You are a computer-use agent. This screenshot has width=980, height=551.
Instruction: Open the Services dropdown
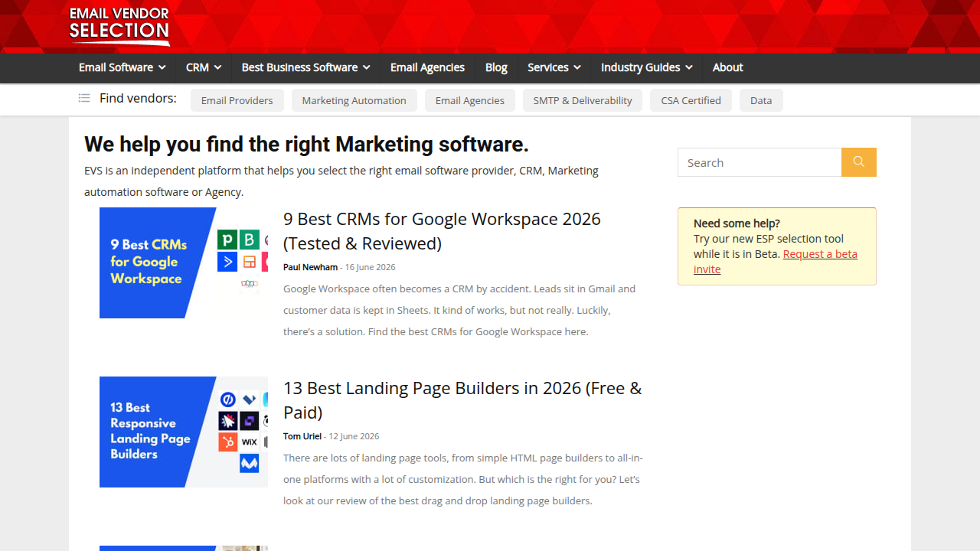(554, 67)
